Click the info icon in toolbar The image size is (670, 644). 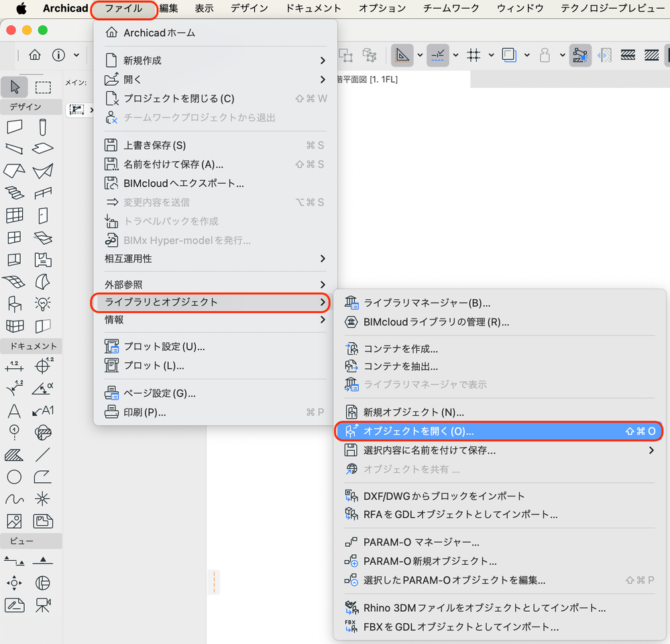[x=58, y=55]
